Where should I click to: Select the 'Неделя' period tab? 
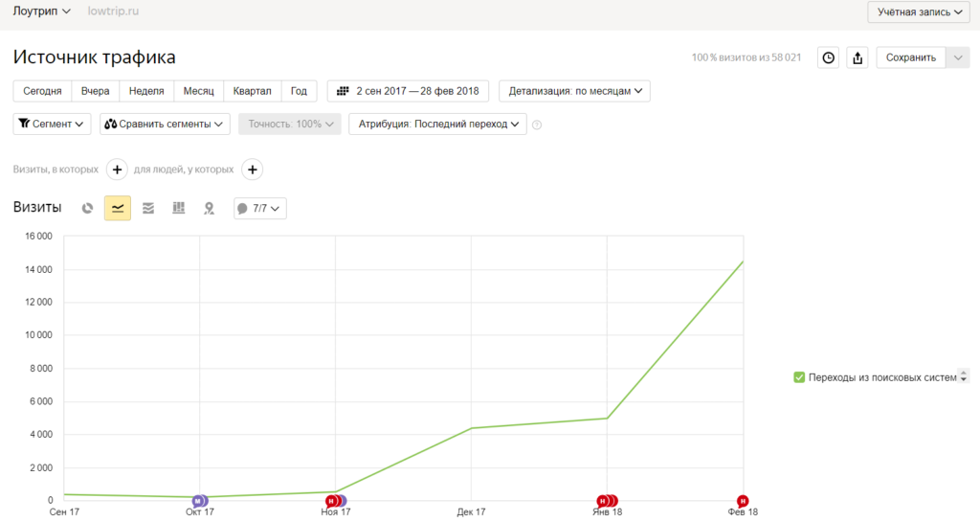point(146,91)
